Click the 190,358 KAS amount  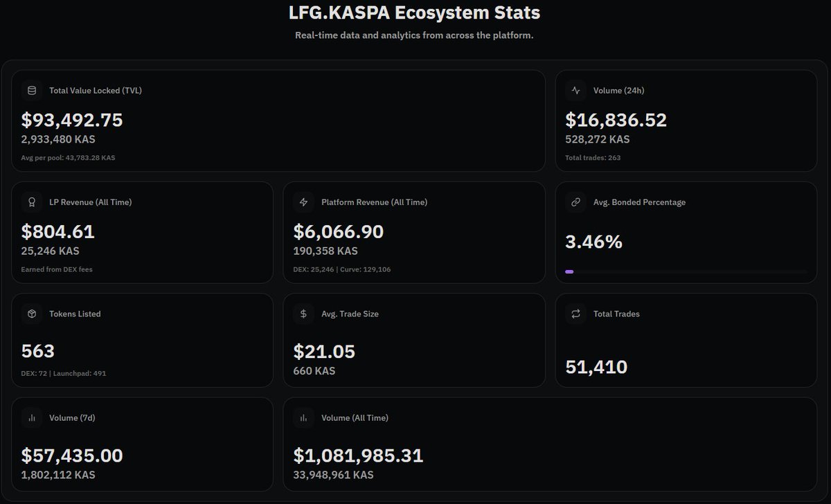click(325, 251)
